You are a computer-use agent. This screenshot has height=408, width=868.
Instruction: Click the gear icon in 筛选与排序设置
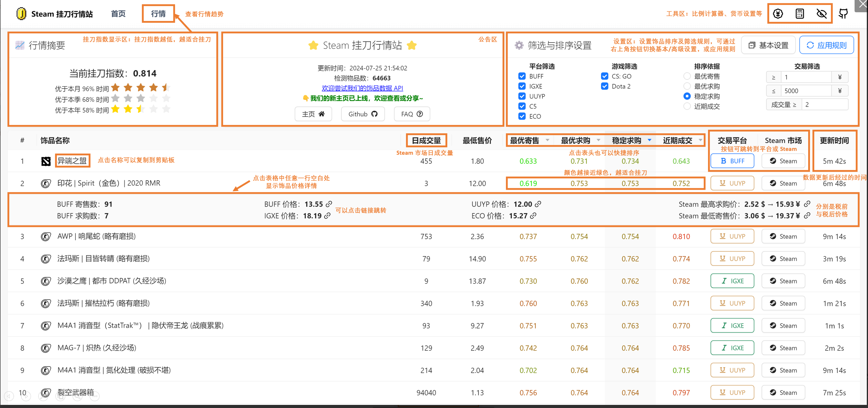(x=519, y=45)
